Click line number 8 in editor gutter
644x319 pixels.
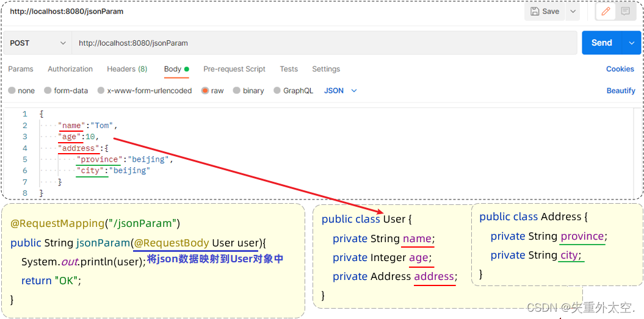[26, 193]
